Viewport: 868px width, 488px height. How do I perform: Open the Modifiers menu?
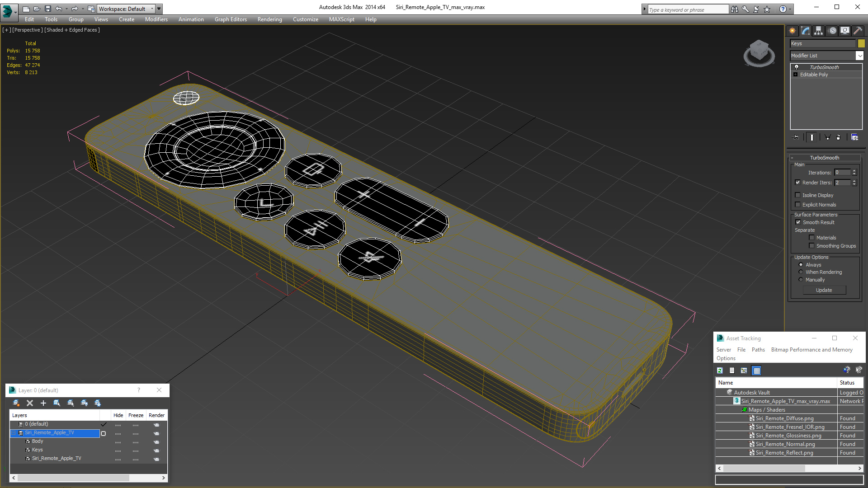coord(156,19)
